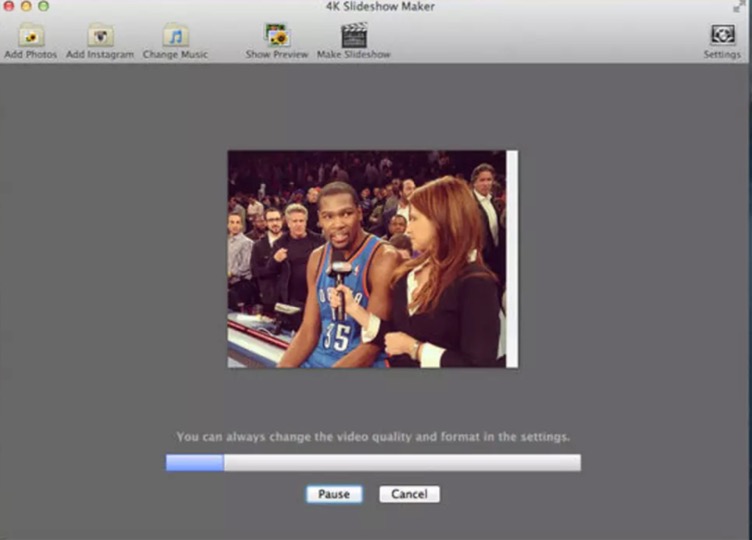Viewport: 752px width, 540px height.
Task: Click the "Show Preview" text label
Action: tap(276, 55)
